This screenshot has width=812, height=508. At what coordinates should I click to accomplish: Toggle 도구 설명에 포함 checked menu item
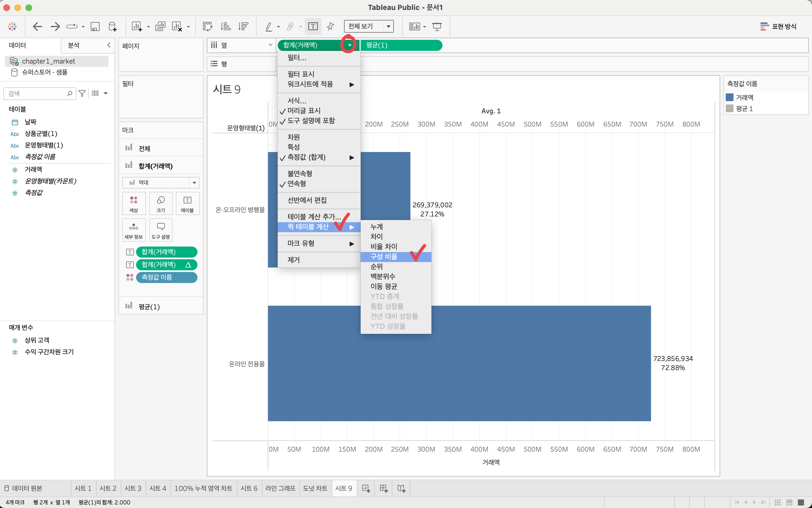coord(311,121)
